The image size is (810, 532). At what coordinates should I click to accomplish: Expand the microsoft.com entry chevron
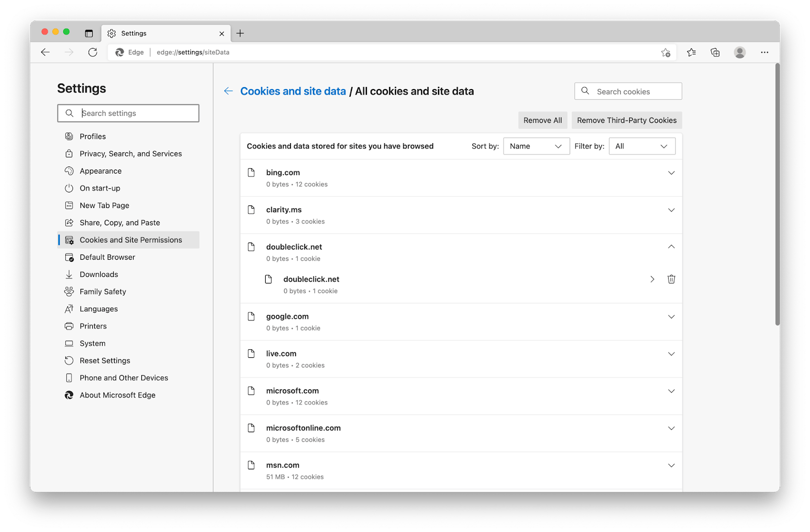pyautogui.click(x=671, y=391)
